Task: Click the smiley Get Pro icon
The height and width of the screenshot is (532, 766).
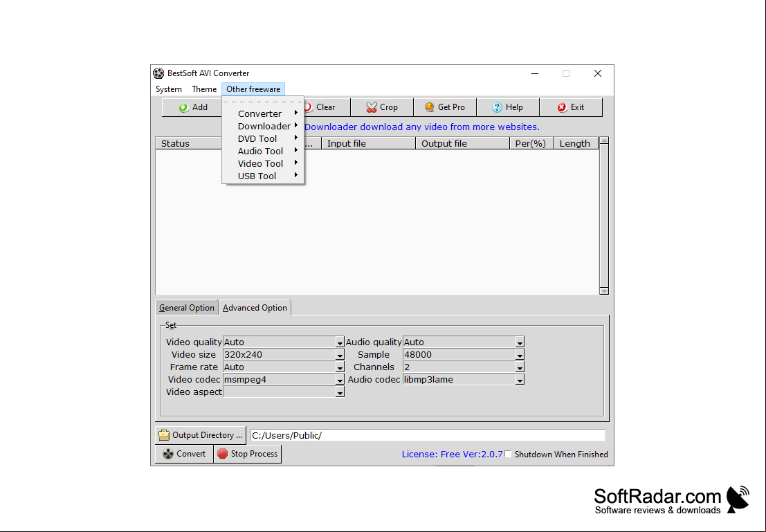Action: [x=430, y=107]
